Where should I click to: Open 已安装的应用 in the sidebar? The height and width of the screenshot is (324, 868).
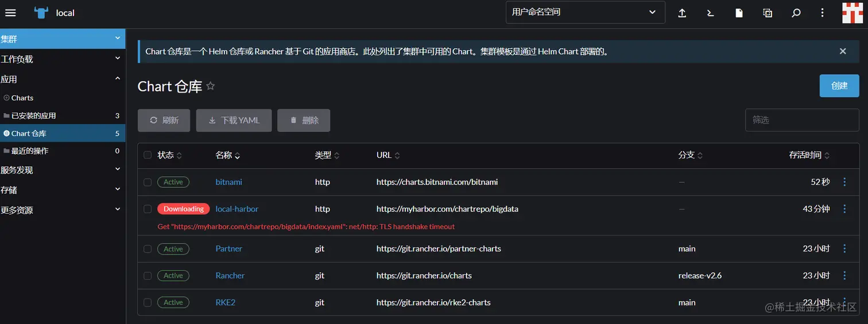[x=63, y=115]
